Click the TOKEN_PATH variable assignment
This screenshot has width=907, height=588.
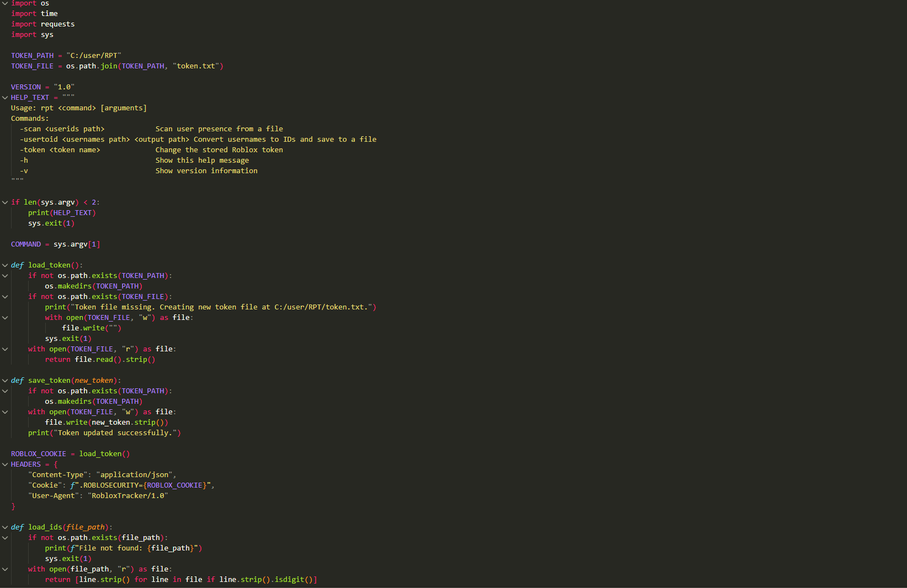[x=32, y=56]
